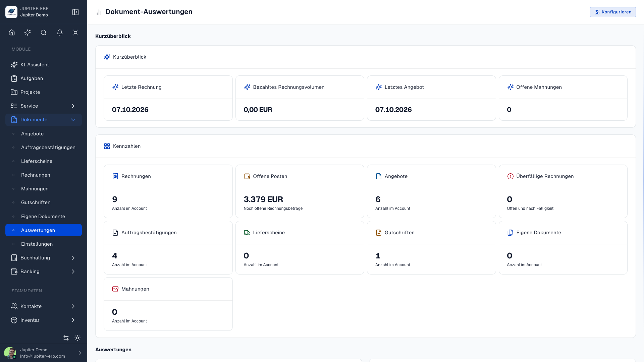Click the Mahnungen card envelope icon
644x362 pixels.
point(115,289)
